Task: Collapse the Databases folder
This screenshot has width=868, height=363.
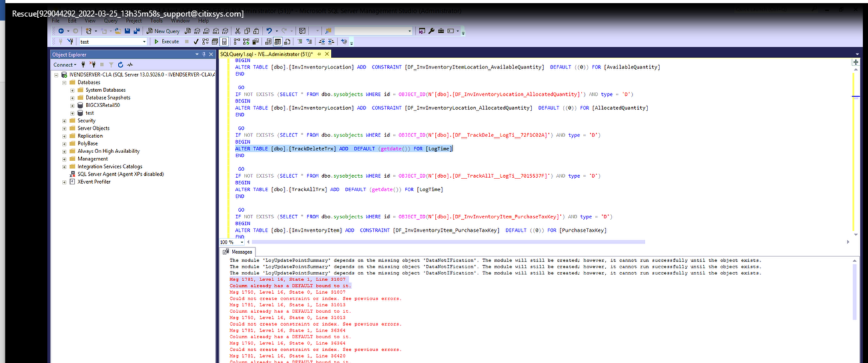Action: (x=65, y=83)
